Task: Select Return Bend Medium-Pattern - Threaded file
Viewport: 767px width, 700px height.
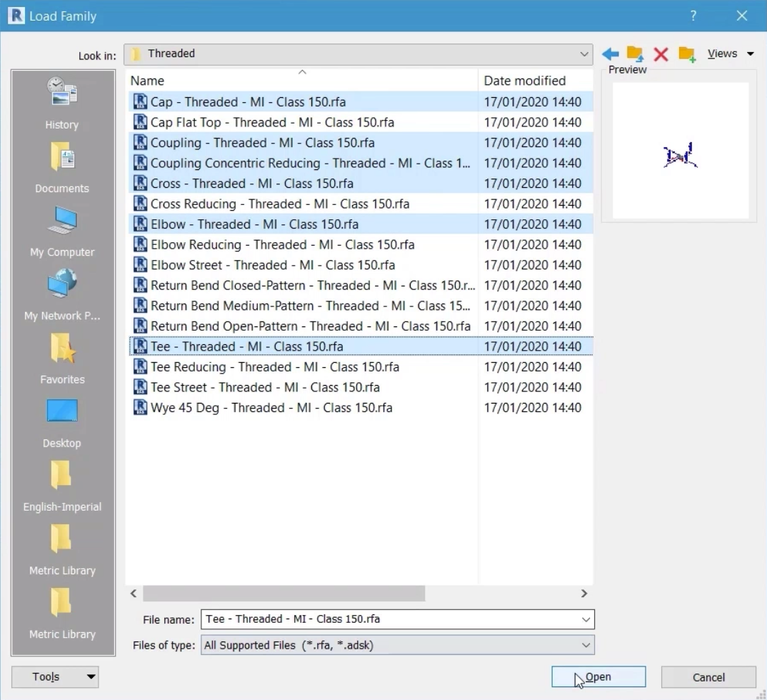Action: click(361, 305)
